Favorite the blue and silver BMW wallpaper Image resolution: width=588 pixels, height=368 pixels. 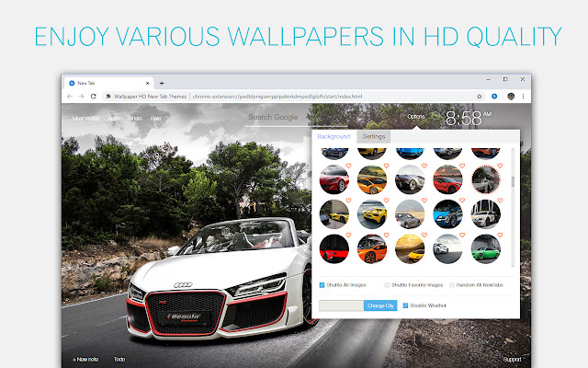[x=462, y=201]
